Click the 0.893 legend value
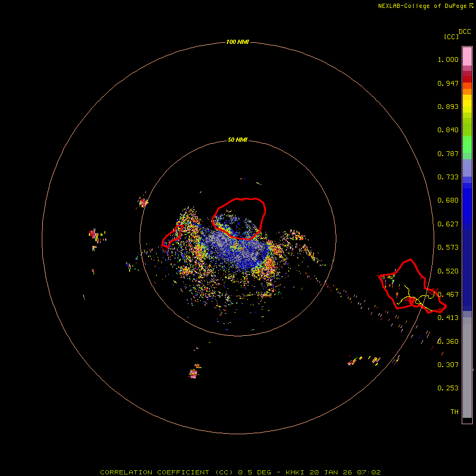Image resolution: width=476 pixels, height=476 pixels. (x=448, y=106)
